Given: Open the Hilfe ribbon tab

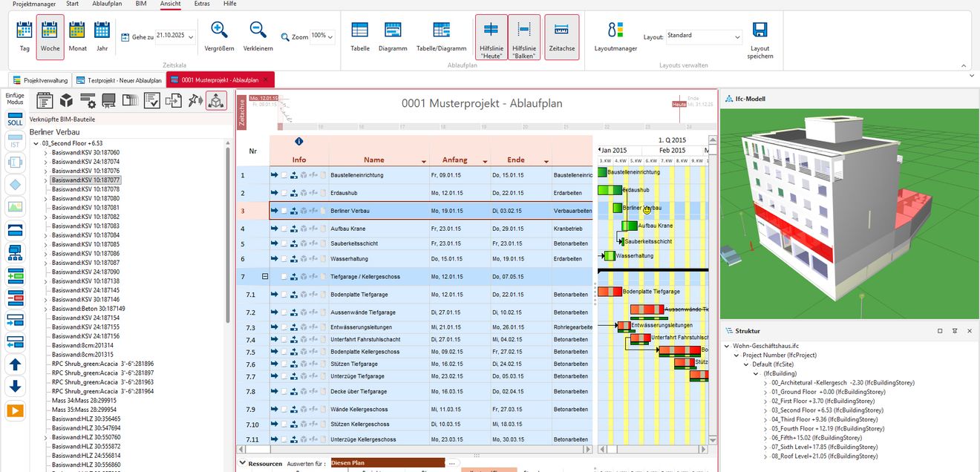Looking at the screenshot, I should pyautogui.click(x=230, y=4).
